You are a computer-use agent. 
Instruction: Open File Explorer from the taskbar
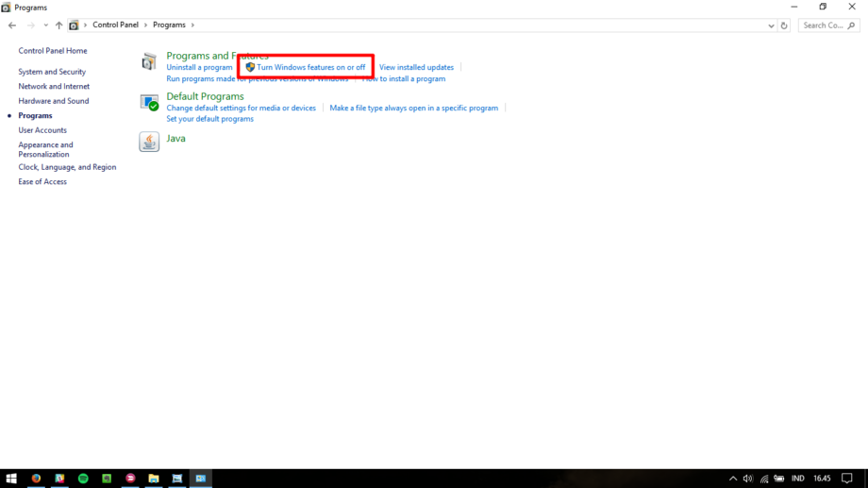[x=154, y=479]
